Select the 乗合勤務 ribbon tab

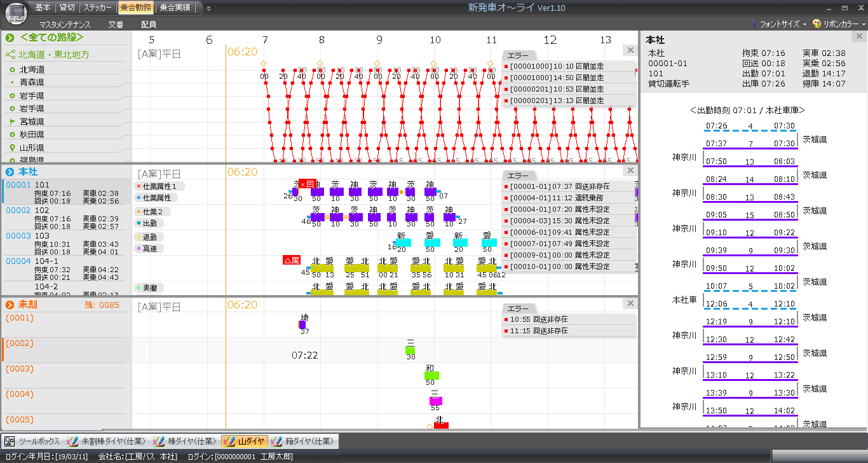click(x=136, y=8)
